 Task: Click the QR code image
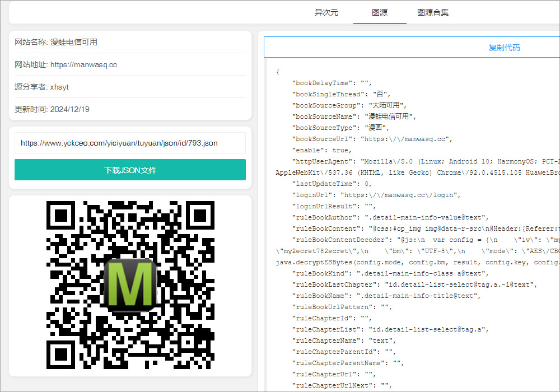pos(130,285)
